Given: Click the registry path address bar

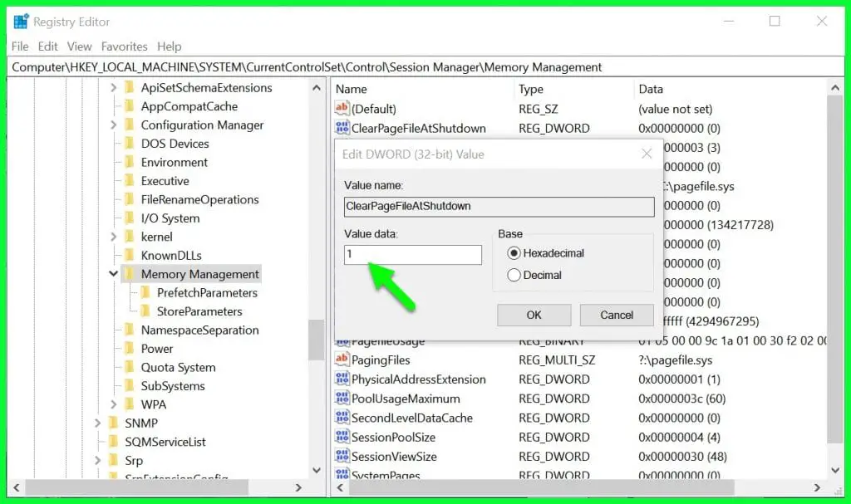Looking at the screenshot, I should tap(332, 66).
